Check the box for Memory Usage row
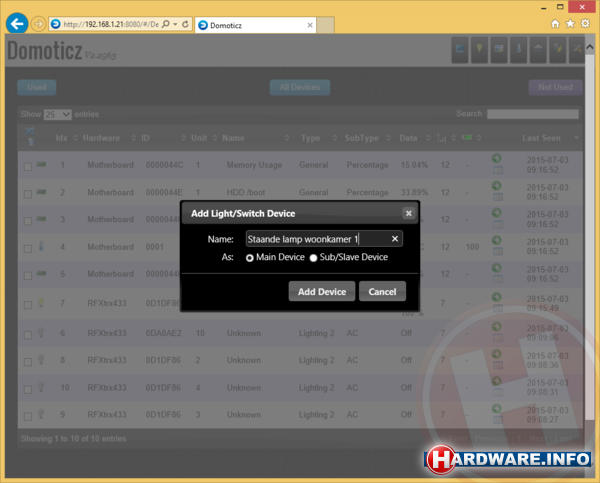The width and height of the screenshot is (600, 483). [28, 167]
